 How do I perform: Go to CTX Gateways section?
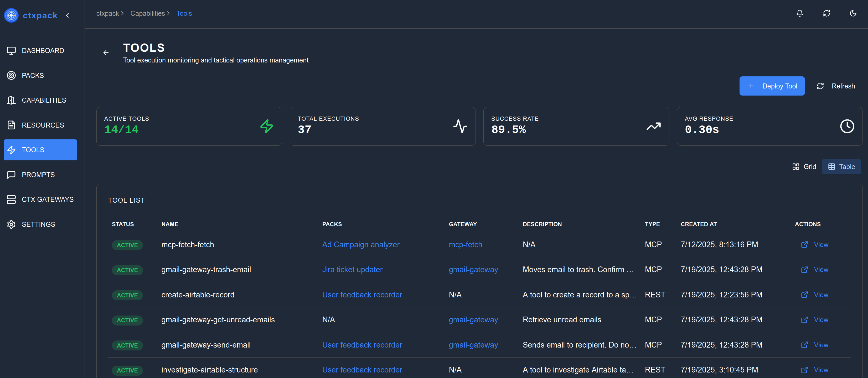(40, 199)
